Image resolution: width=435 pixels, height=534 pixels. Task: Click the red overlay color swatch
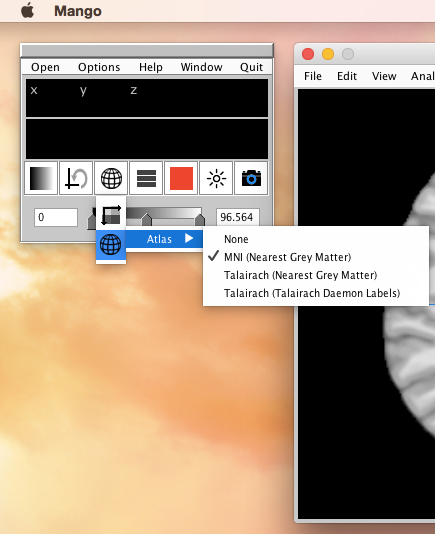pos(181,178)
